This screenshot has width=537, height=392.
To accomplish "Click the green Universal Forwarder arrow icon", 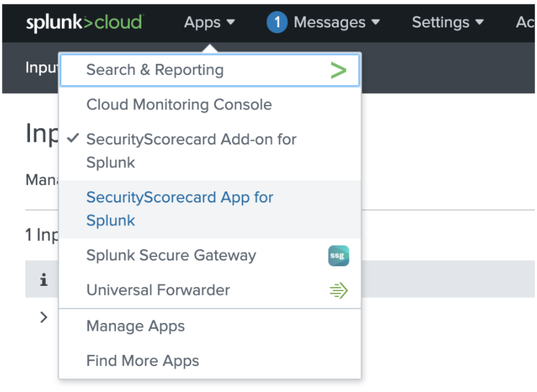I will click(x=338, y=290).
